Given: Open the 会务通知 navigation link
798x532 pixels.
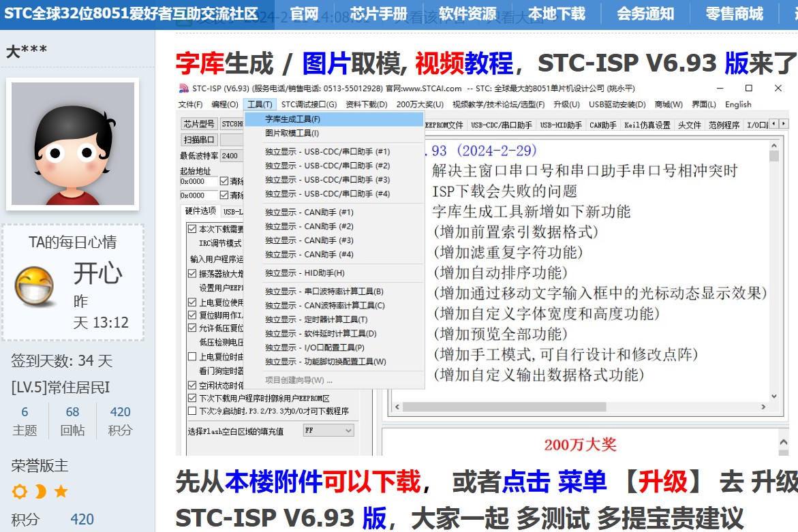Looking at the screenshot, I should click(x=645, y=14).
